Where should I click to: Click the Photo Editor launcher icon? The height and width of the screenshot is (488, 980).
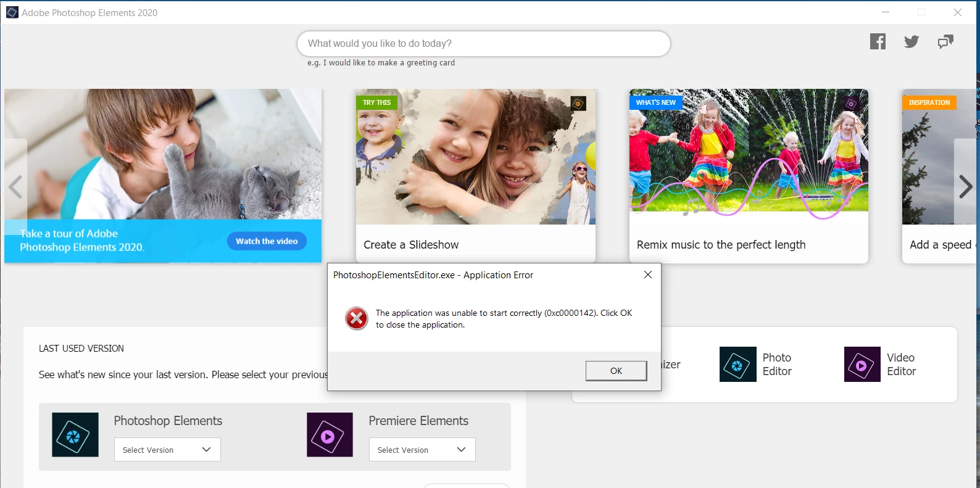tap(737, 365)
